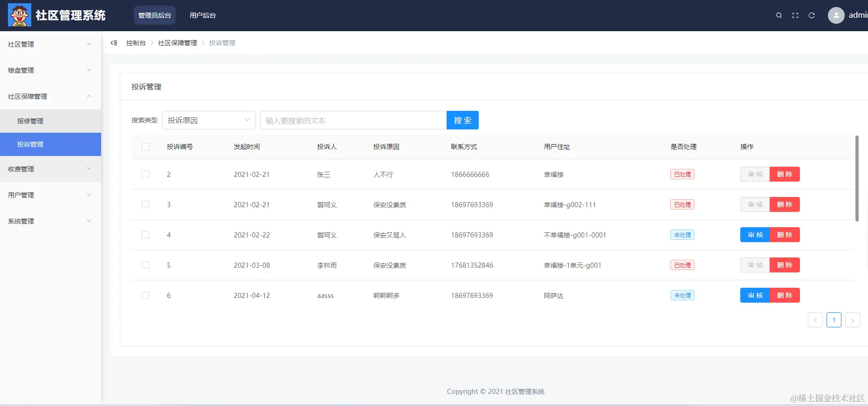Switch to the 管理员后台 tab

[x=155, y=15]
